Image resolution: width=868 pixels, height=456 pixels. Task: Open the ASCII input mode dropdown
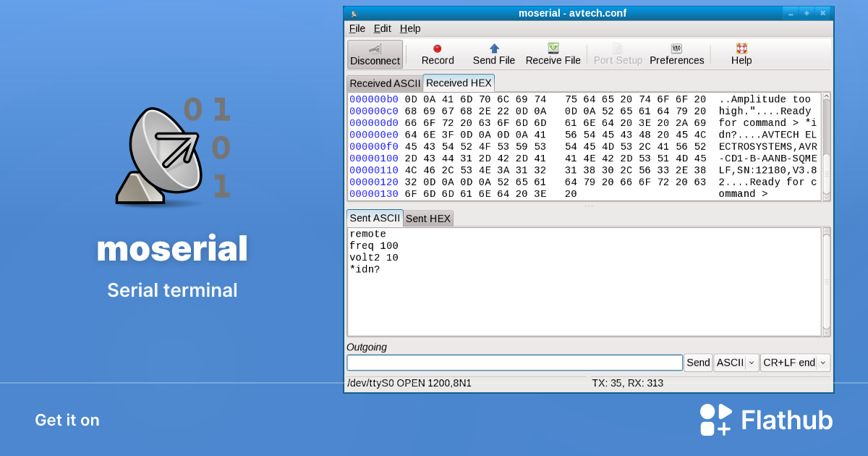pyautogui.click(x=736, y=362)
